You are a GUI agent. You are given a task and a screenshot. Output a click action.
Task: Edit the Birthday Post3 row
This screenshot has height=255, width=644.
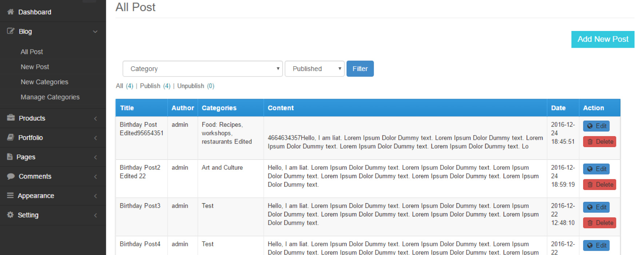tap(596, 207)
